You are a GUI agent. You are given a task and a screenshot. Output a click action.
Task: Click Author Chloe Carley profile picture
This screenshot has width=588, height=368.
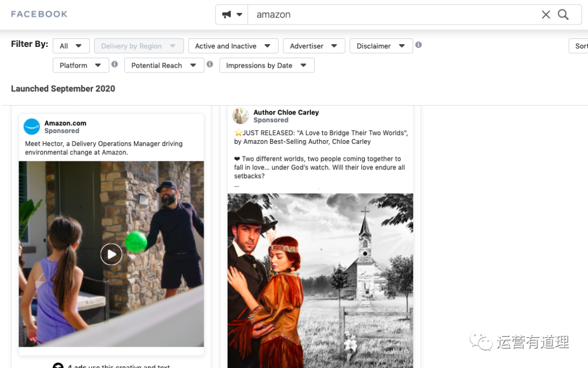coord(240,116)
